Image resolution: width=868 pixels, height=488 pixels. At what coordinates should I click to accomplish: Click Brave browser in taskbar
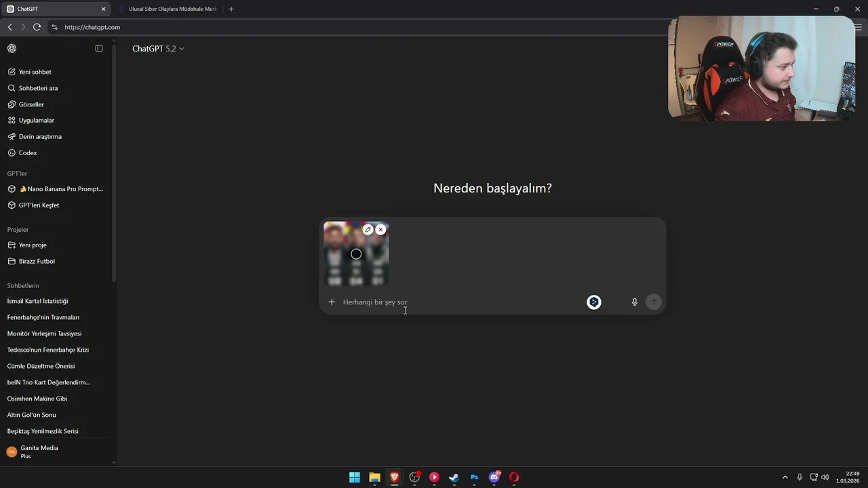tap(394, 477)
